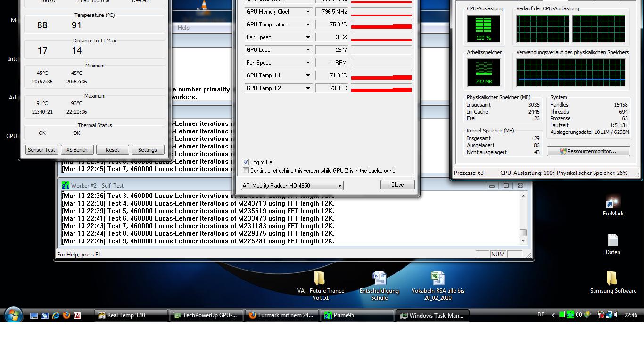Open Ressourcenmonitor in Task Manager

click(x=588, y=151)
